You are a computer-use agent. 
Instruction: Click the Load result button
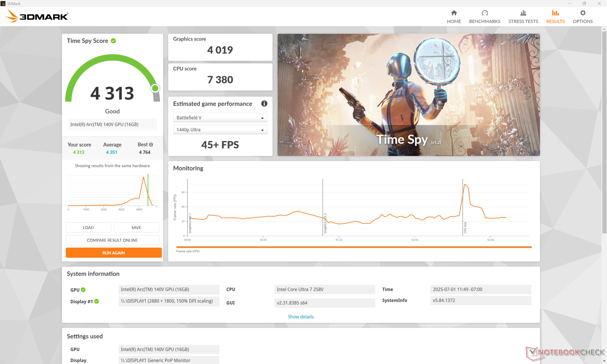88,227
